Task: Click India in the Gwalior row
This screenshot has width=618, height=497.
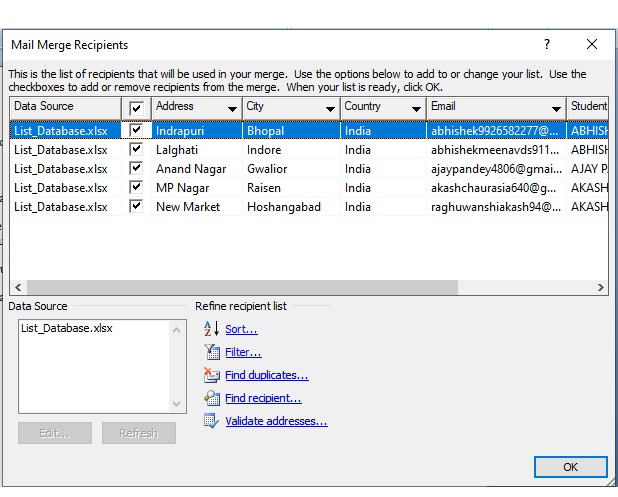Action: click(383, 169)
